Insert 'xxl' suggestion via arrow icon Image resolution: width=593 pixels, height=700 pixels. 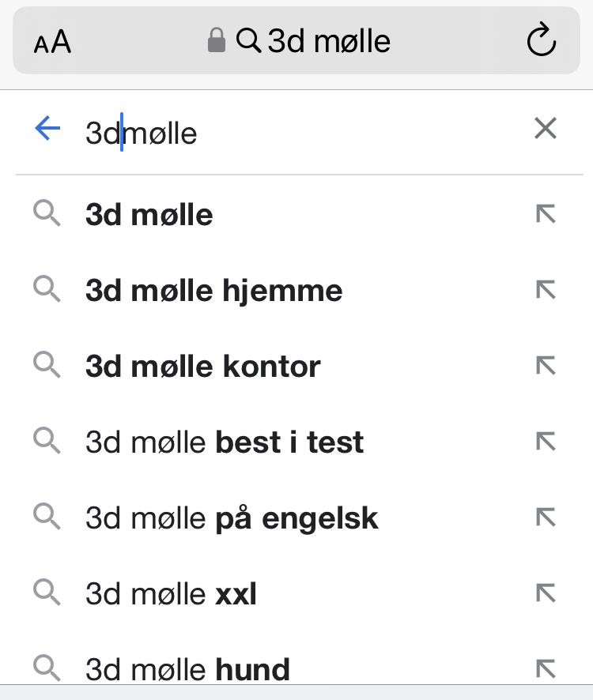[x=546, y=593]
